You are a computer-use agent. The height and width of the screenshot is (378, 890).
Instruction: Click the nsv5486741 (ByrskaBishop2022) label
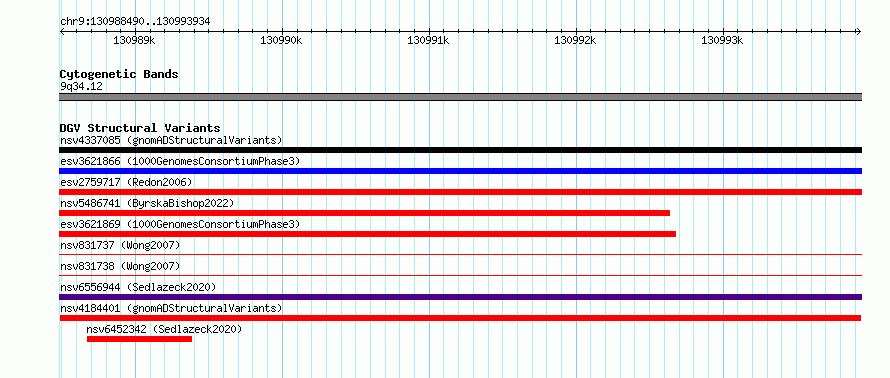click(x=147, y=203)
